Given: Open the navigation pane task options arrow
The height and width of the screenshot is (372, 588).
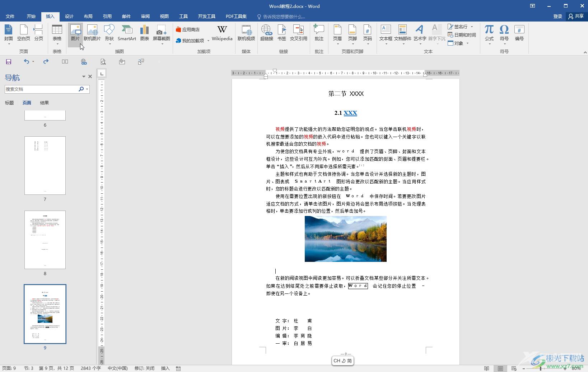Looking at the screenshot, I should 84,76.
